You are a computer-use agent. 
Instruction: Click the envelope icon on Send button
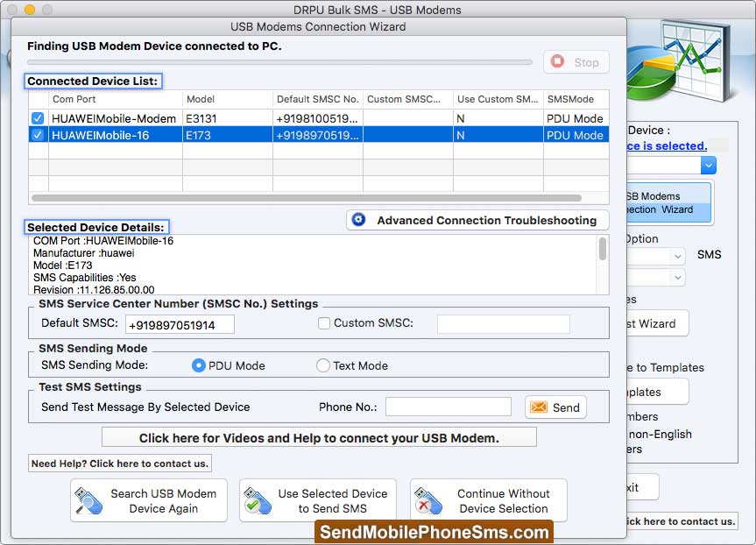pyautogui.click(x=539, y=407)
